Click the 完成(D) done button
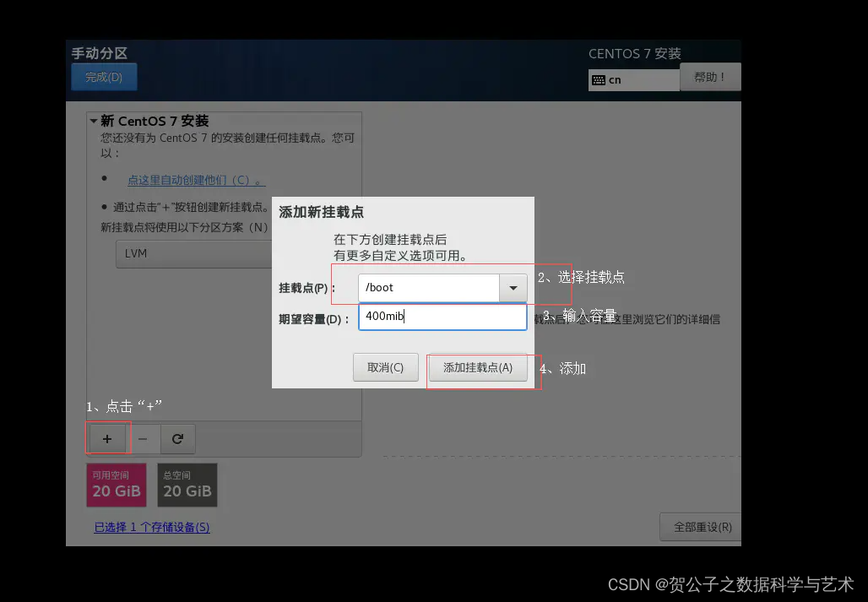This screenshot has width=868, height=602. (x=104, y=77)
